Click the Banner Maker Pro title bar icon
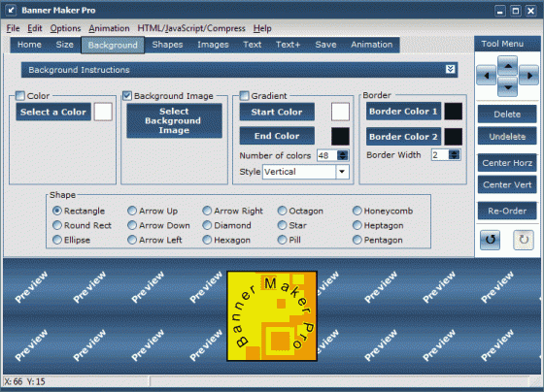Viewport: 544px width, 392px height. pyautogui.click(x=11, y=10)
